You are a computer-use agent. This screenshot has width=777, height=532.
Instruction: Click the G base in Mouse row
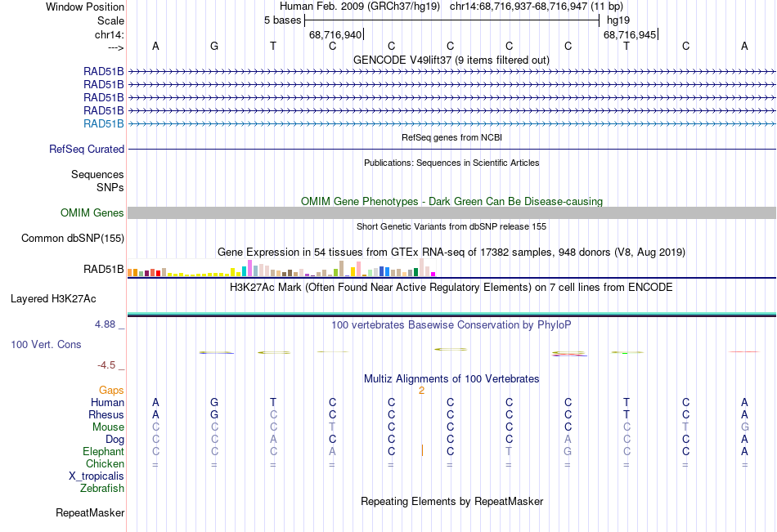click(x=745, y=427)
